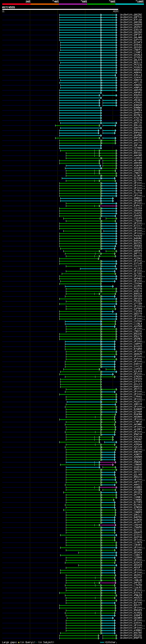
Task: Click the white query bar under AV774555
Action: (60, 9)
